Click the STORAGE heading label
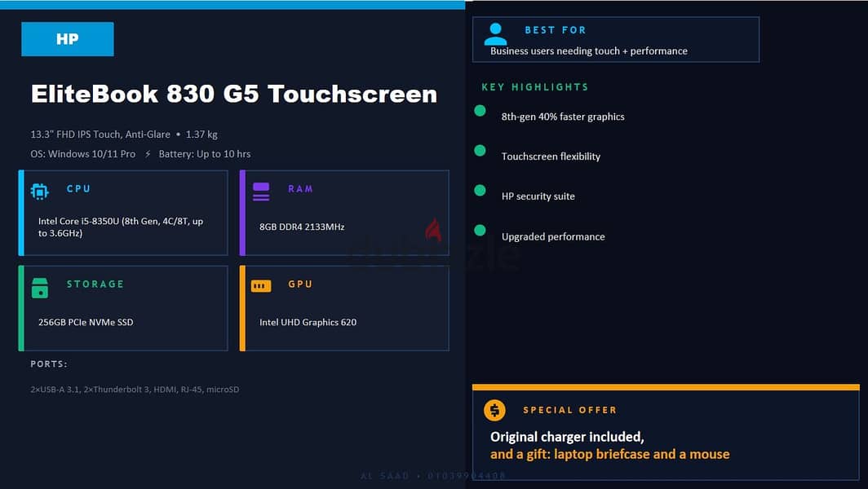The image size is (868, 489). [95, 284]
